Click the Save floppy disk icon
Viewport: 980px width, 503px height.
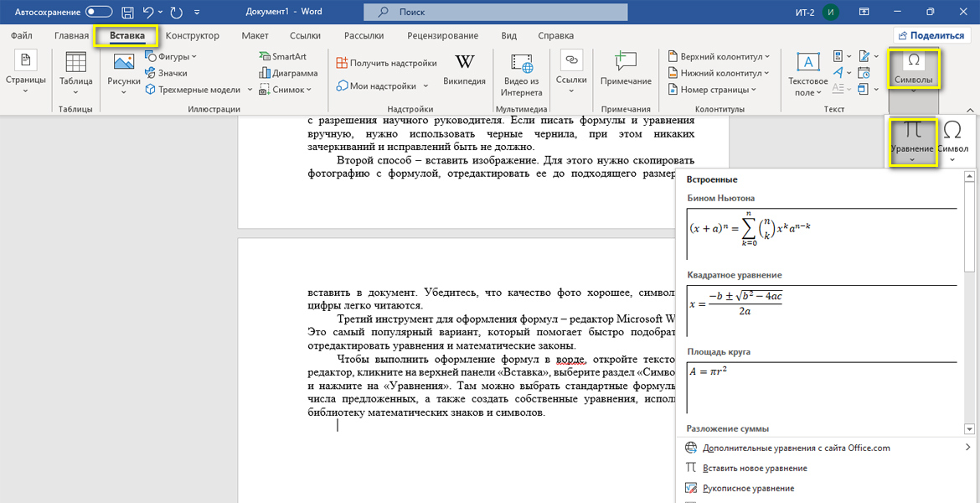pos(127,13)
